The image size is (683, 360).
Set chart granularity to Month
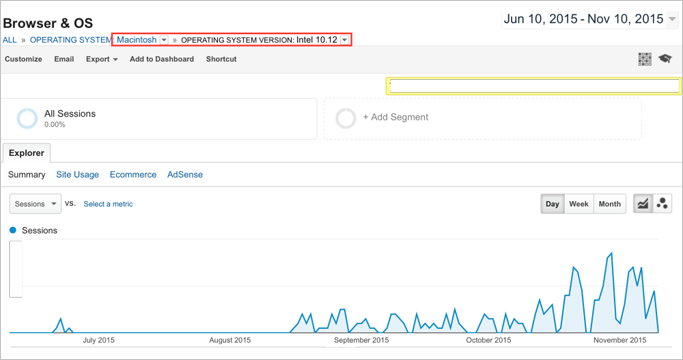click(x=610, y=204)
